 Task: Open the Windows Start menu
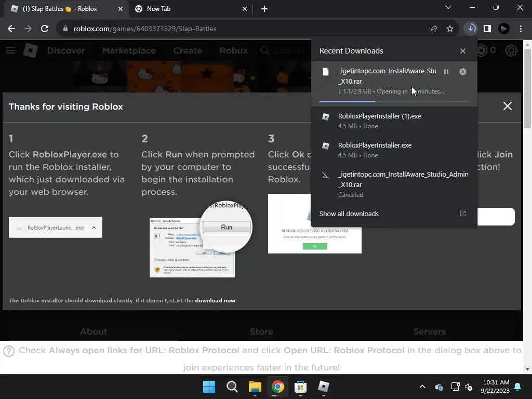point(209,387)
